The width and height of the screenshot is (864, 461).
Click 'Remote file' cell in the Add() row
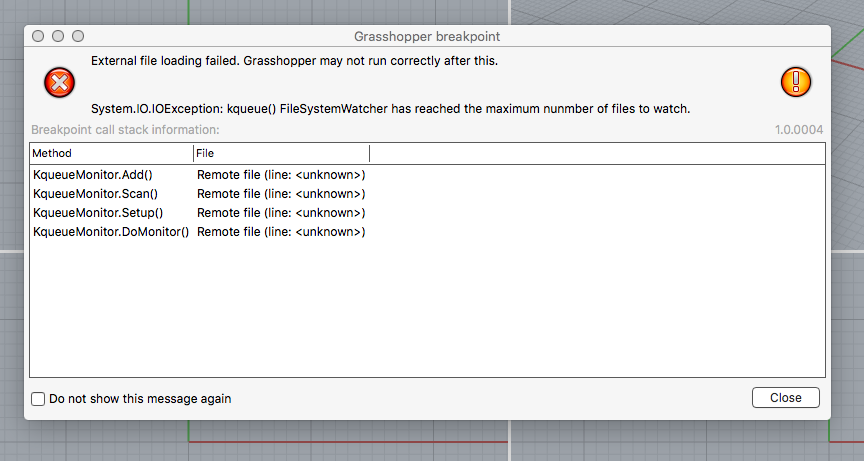click(x=281, y=175)
